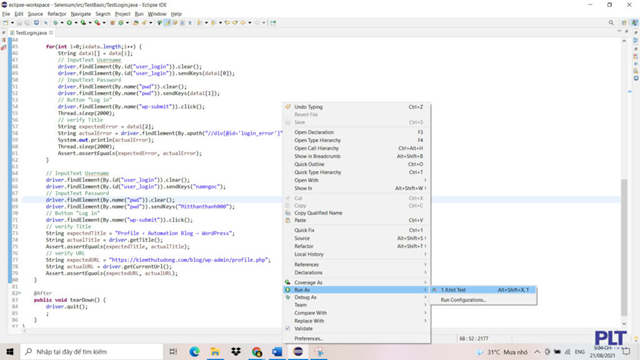The width and height of the screenshot is (640, 360).
Task: Click the Debug bug toolbar icon
Action: (x=56, y=23)
